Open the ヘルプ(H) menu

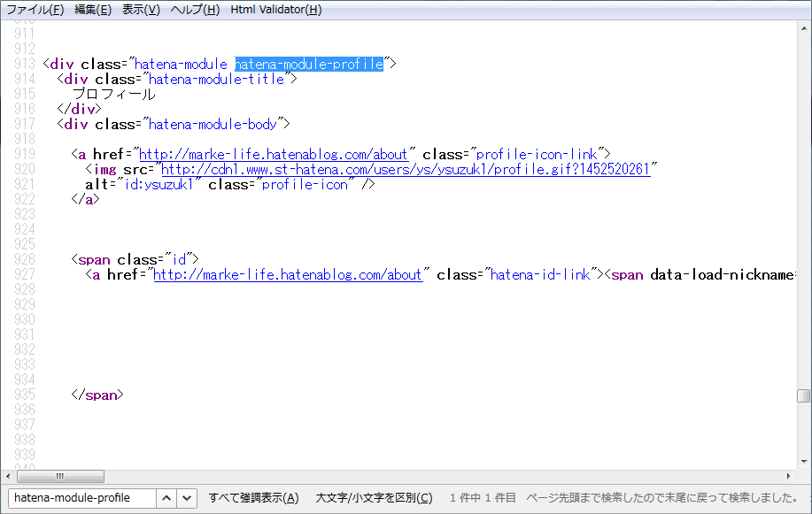point(195,10)
